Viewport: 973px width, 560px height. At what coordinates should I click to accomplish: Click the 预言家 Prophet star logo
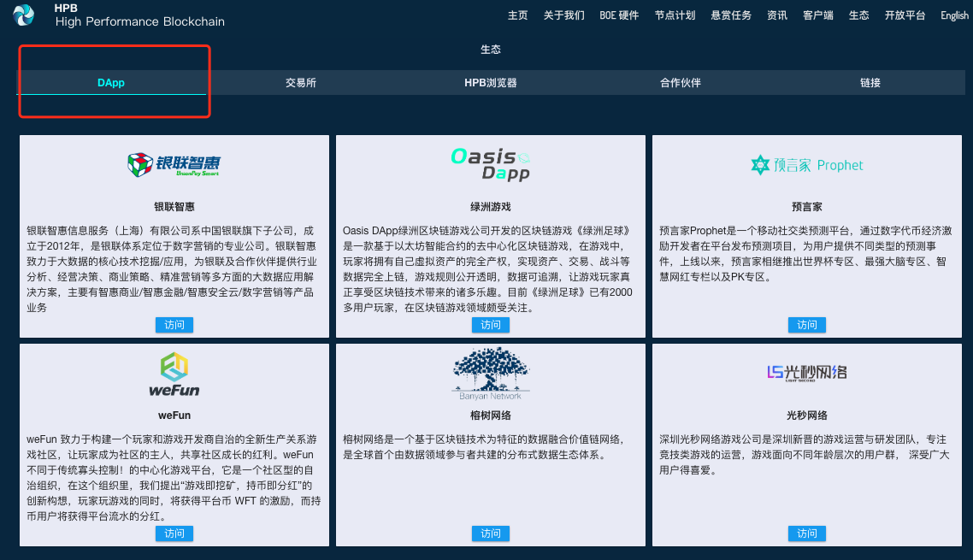coord(806,165)
